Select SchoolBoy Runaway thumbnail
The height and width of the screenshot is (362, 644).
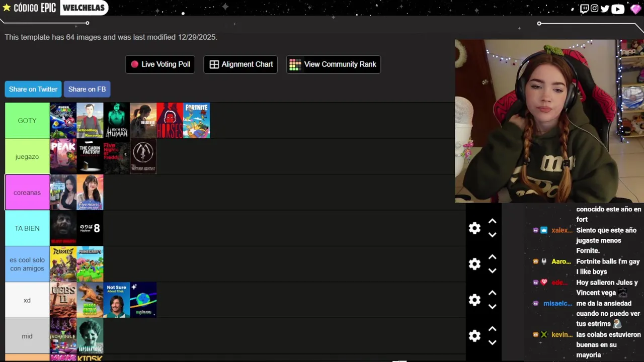click(90, 121)
